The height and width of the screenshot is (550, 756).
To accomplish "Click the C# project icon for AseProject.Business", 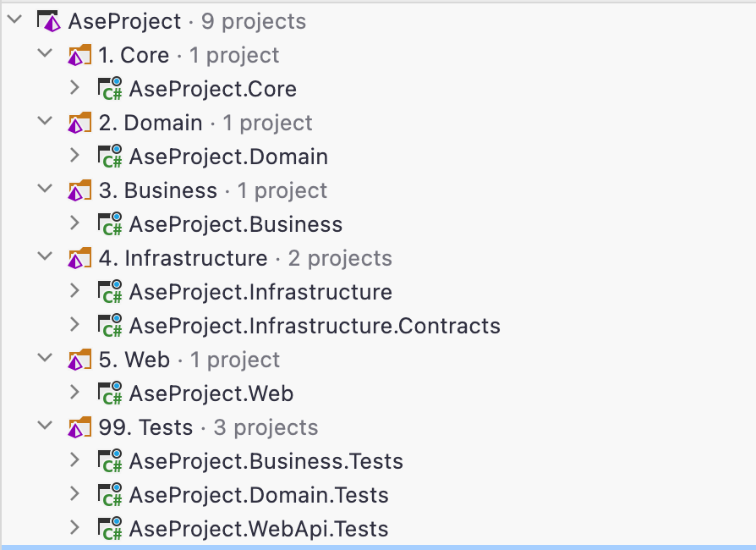I will 107,223.
